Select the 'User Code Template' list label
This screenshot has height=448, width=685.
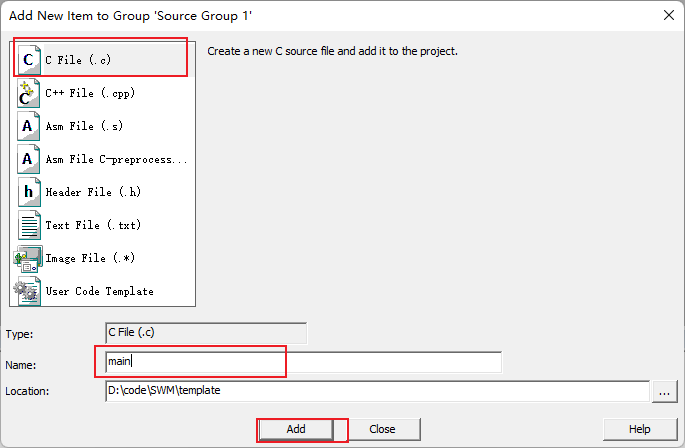pyautogui.click(x=100, y=291)
